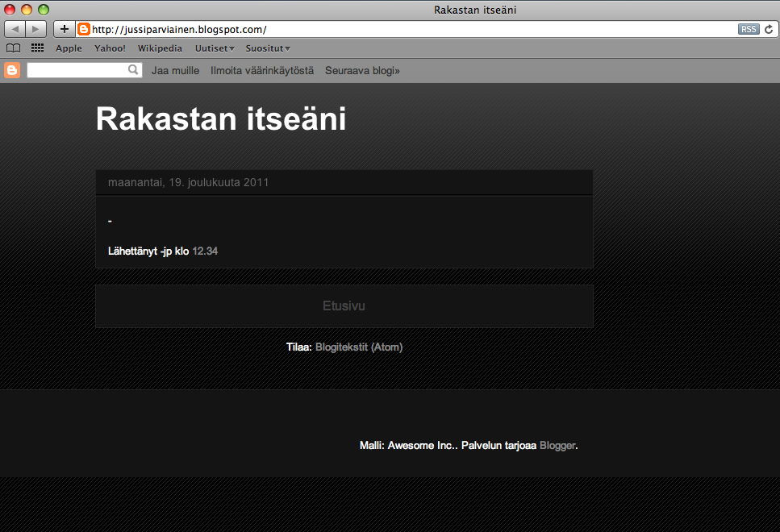Viewport: 780px width, 532px height.
Task: Subscribe via Blogitekstit (Atom) link
Action: point(359,347)
